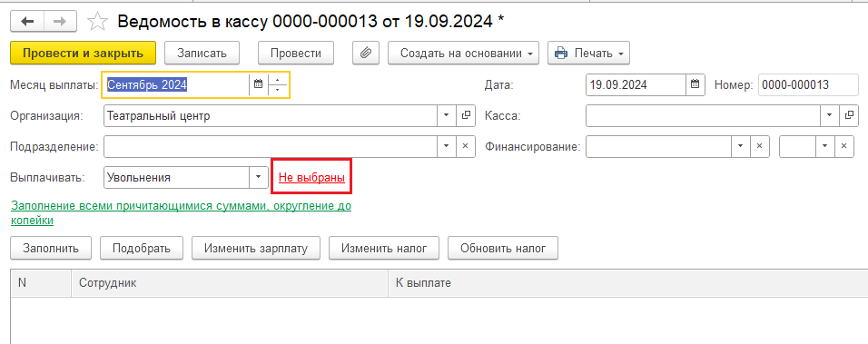This screenshot has width=868, height=344.
Task: Focus the first Финансирование input field
Action: pyautogui.click(x=659, y=146)
